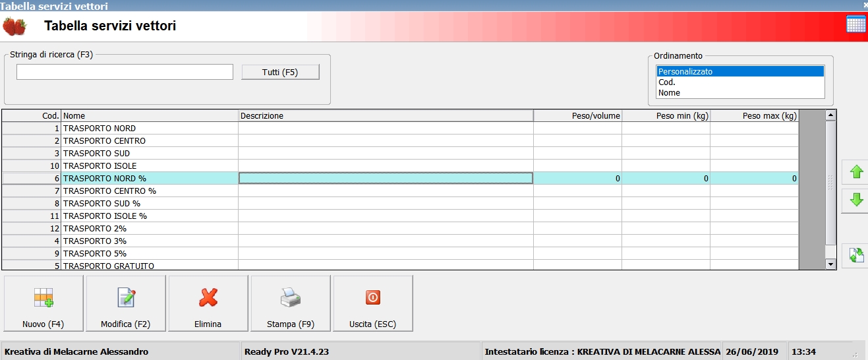Click the Peso min (kg) column header

click(666, 115)
